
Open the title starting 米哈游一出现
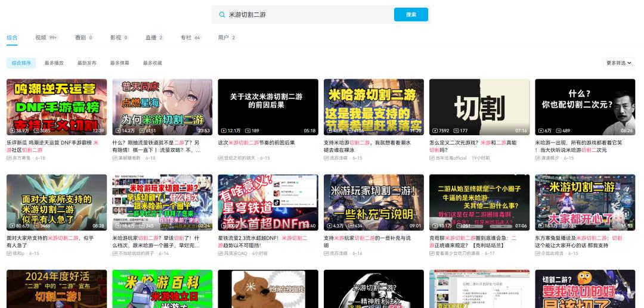pyautogui.click(x=578, y=147)
